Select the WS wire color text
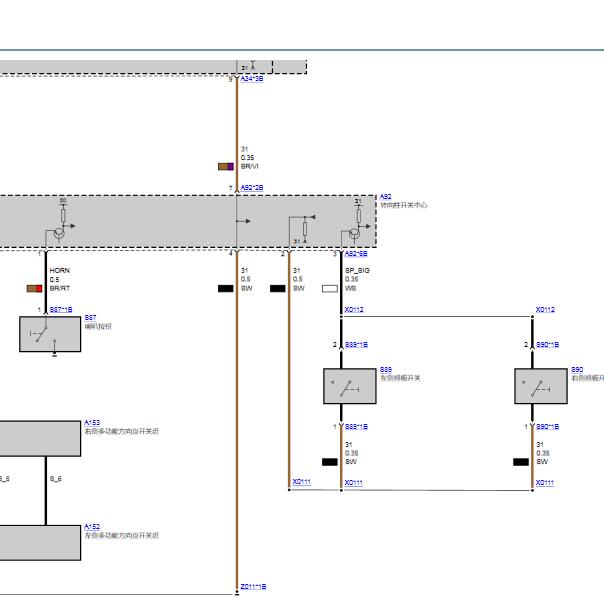 [350, 288]
